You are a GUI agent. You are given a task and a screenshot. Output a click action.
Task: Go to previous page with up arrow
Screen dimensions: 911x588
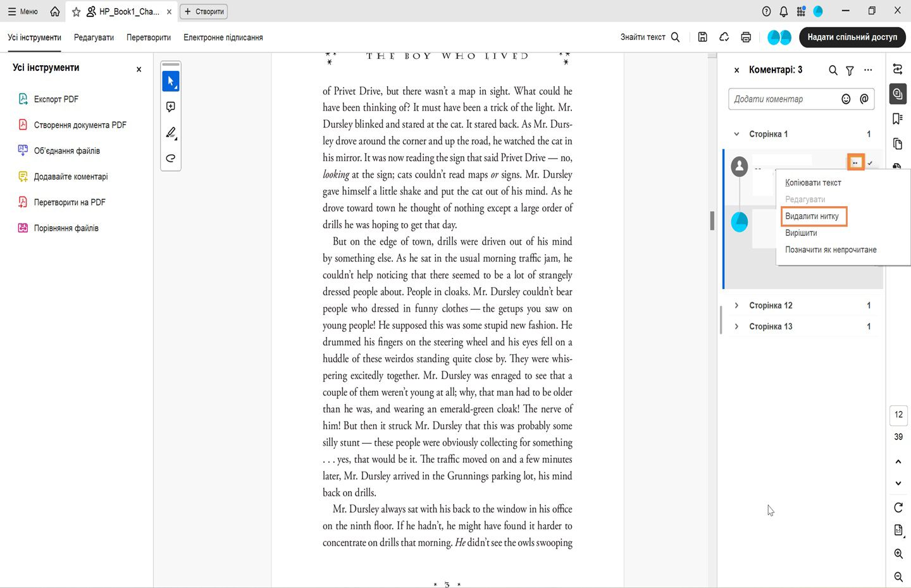(x=898, y=462)
